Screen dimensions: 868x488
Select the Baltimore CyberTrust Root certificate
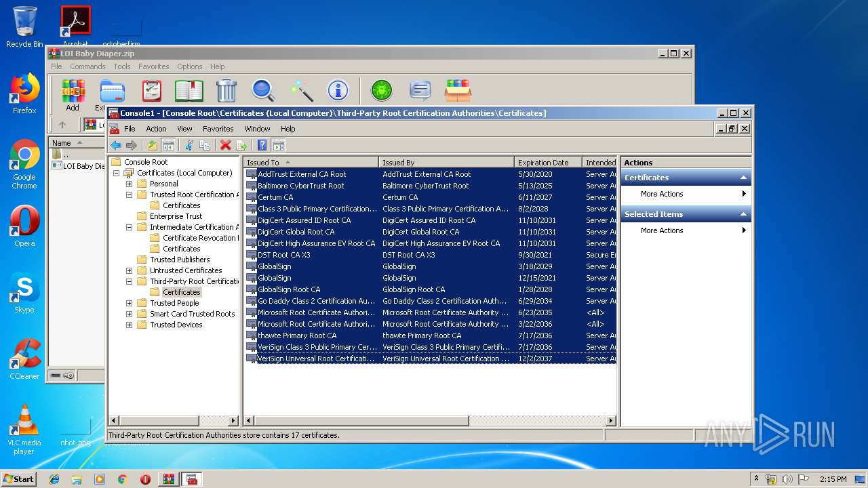(431, 186)
